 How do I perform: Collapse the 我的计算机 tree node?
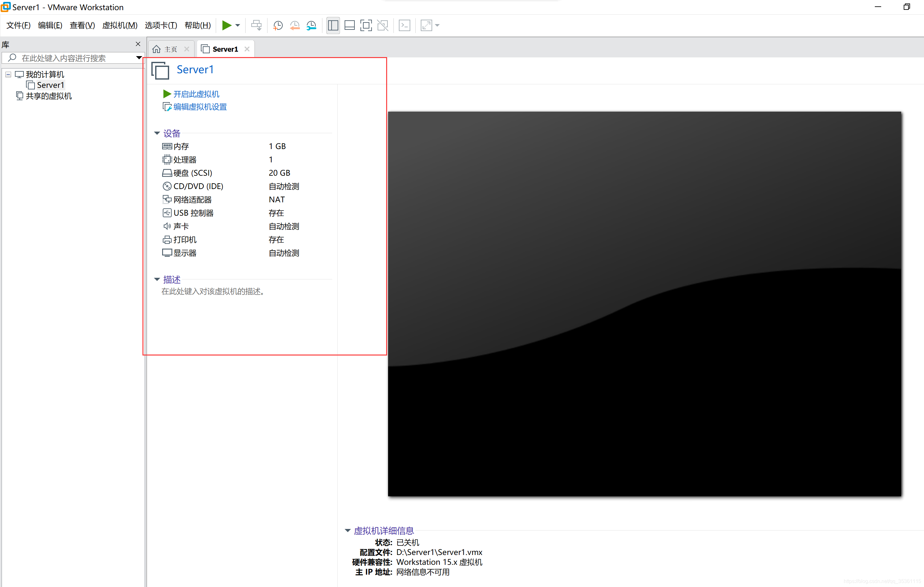(x=8, y=75)
